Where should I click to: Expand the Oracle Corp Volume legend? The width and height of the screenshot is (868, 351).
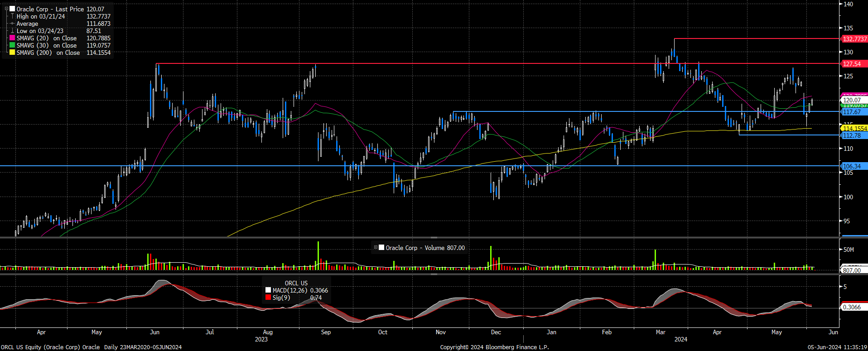click(376, 247)
